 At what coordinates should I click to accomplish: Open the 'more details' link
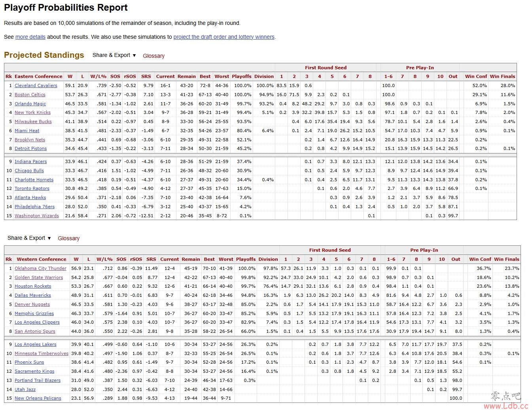30,37
